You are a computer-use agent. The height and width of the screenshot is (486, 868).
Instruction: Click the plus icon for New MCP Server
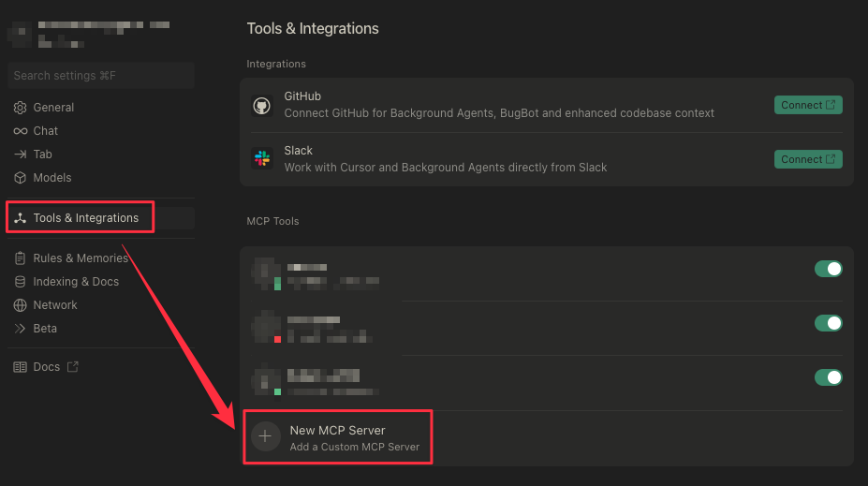(266, 436)
